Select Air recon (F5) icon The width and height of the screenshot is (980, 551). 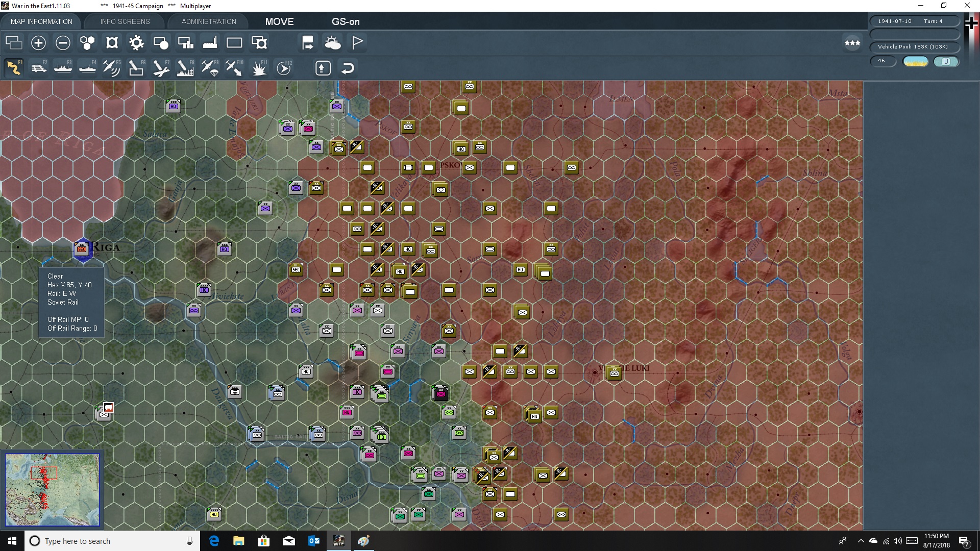pos(112,68)
